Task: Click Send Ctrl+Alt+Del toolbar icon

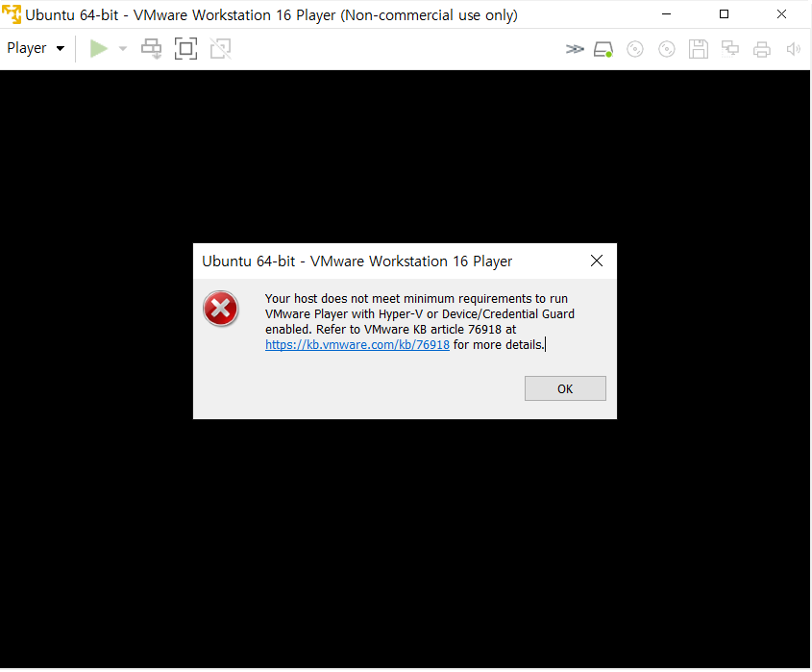Action: [x=151, y=49]
